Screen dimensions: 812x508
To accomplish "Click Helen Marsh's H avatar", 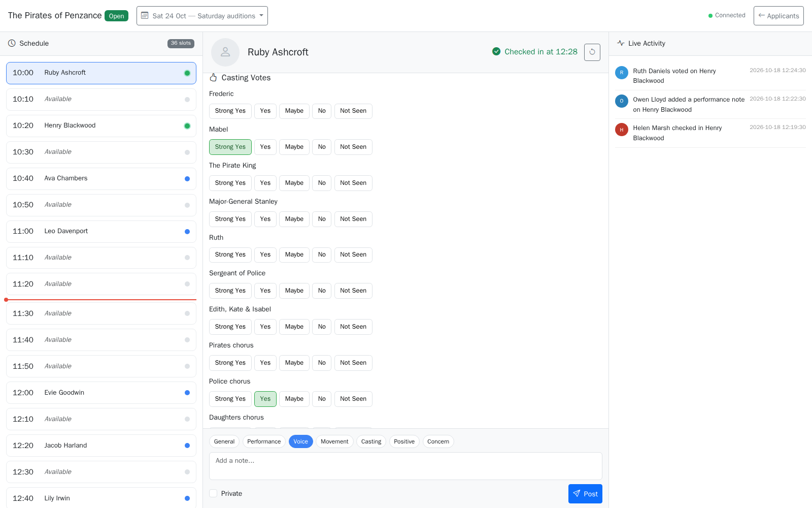I will 622,130.
